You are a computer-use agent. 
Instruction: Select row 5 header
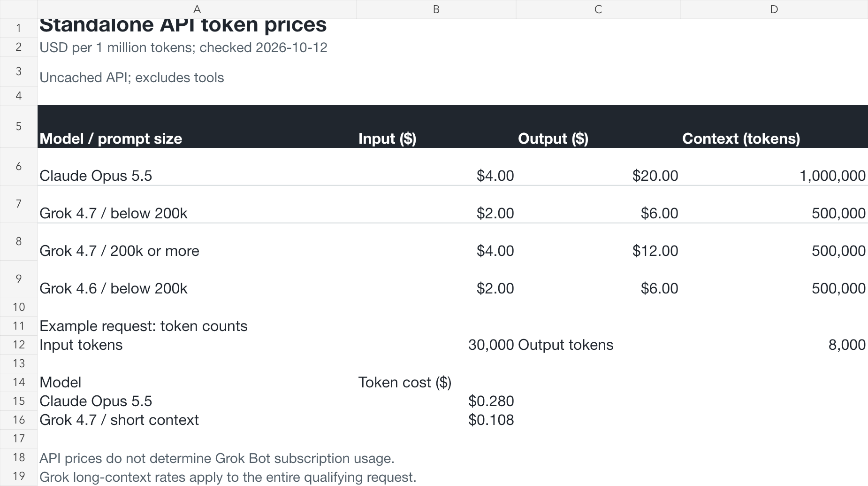click(x=19, y=126)
